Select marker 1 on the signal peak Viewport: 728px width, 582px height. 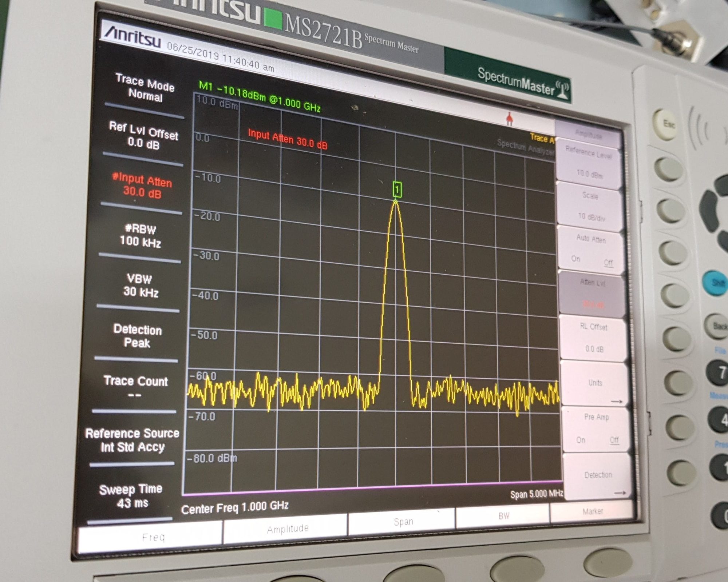point(397,190)
